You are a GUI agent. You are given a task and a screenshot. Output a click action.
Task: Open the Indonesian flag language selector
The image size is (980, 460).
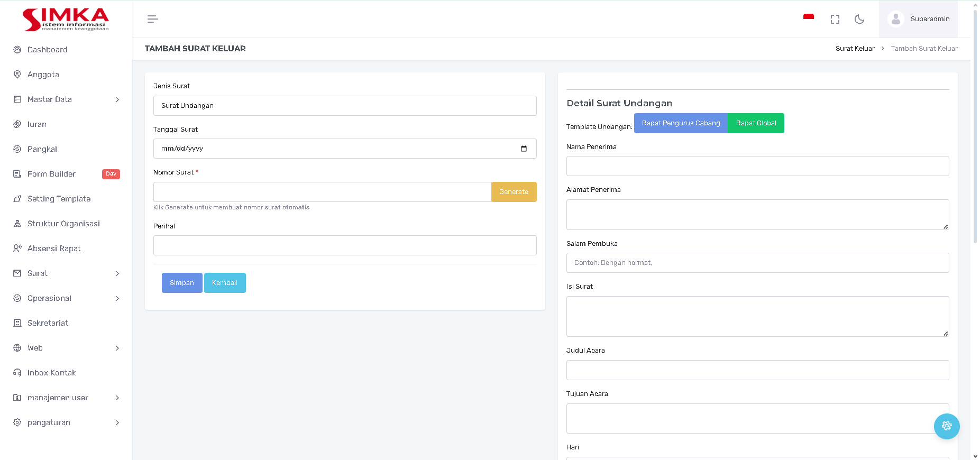[808, 18]
